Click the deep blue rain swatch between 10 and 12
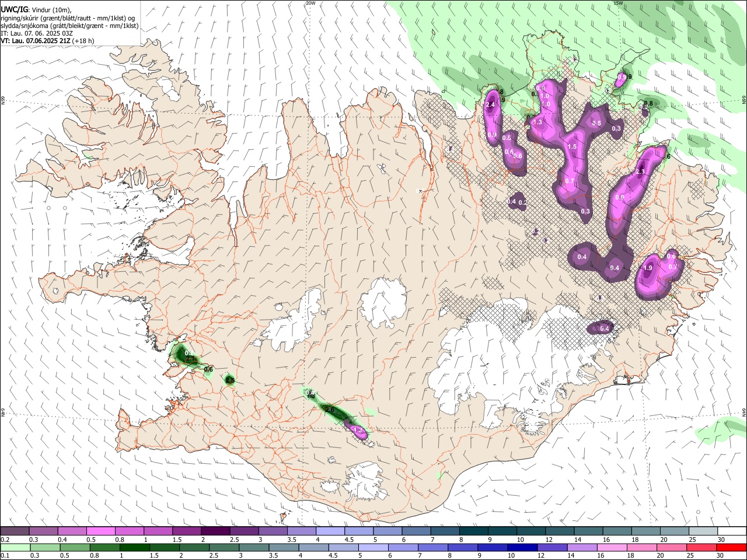This screenshot has width=747, height=560. [522, 548]
